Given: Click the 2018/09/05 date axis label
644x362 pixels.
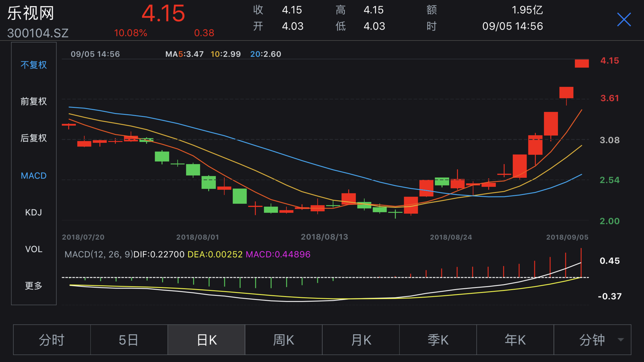Looking at the screenshot, I should 567,237.
